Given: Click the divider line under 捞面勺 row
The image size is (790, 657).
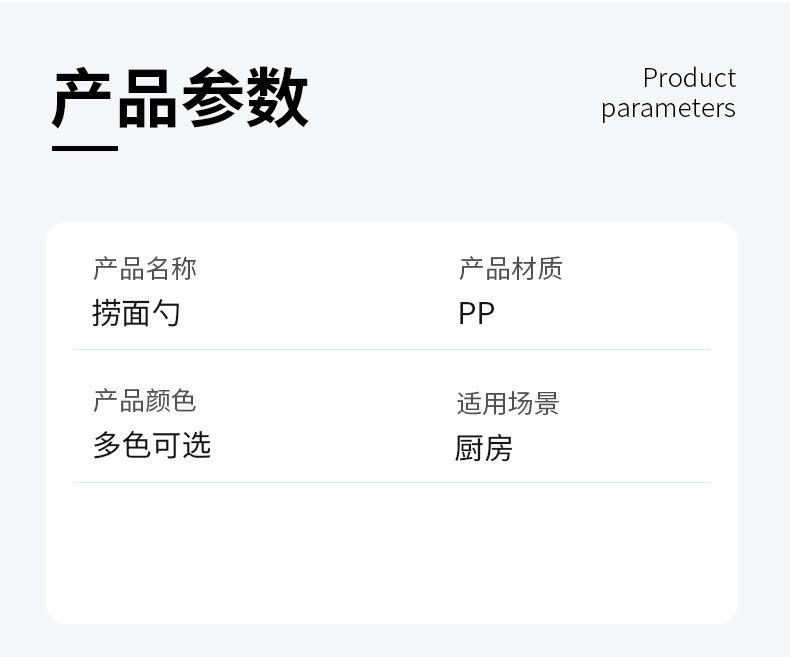Looking at the screenshot, I should coord(392,349).
